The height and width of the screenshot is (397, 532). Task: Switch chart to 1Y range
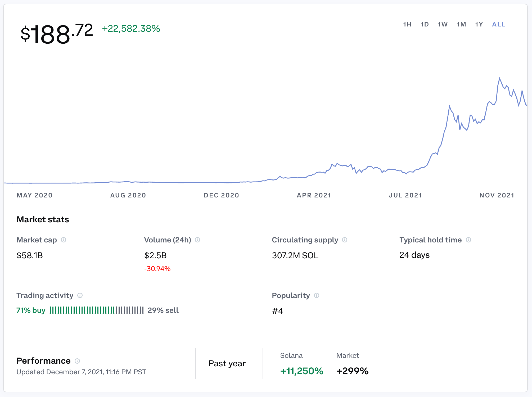tap(479, 24)
